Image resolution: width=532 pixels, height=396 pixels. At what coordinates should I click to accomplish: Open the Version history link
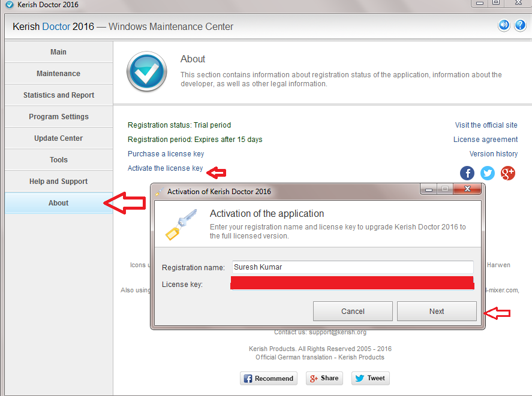tap(494, 154)
